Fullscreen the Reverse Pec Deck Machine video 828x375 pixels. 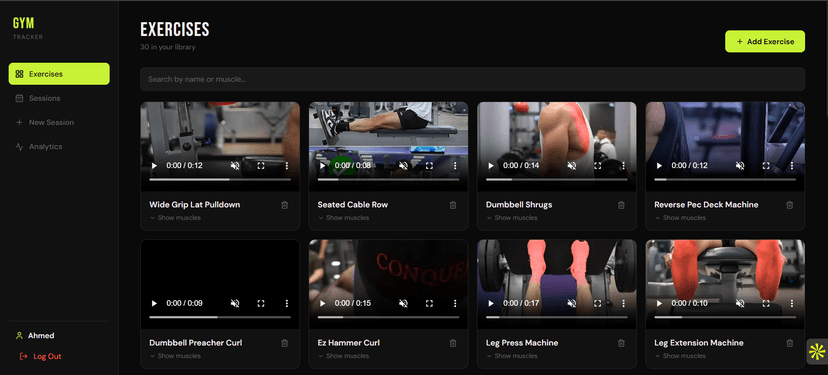click(766, 166)
